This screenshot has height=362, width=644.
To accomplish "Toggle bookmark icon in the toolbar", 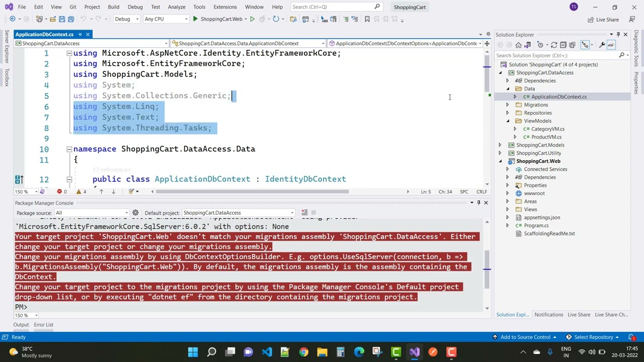I will [367, 19].
